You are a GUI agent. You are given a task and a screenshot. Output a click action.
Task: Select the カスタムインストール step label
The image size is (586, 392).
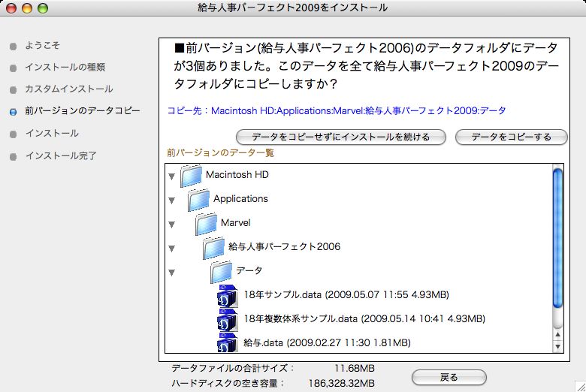(69, 89)
